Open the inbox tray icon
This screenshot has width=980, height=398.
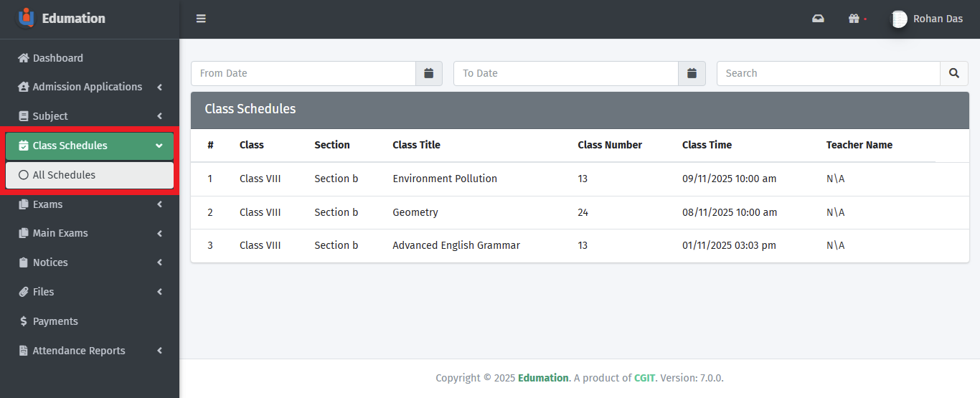tap(818, 19)
